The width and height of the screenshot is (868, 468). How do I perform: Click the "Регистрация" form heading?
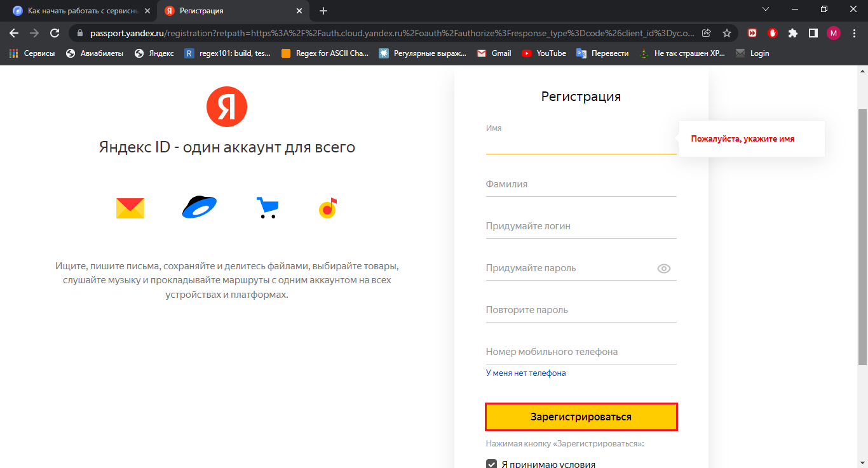(x=581, y=97)
